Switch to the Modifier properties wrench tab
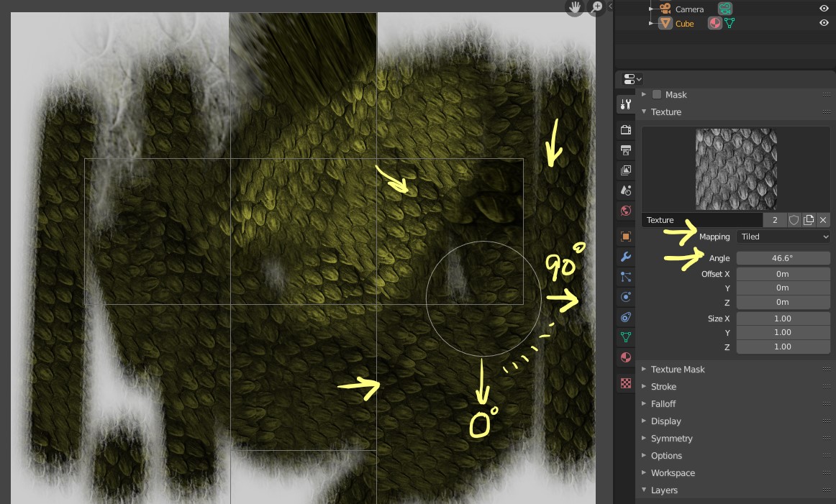836x504 pixels. point(625,256)
